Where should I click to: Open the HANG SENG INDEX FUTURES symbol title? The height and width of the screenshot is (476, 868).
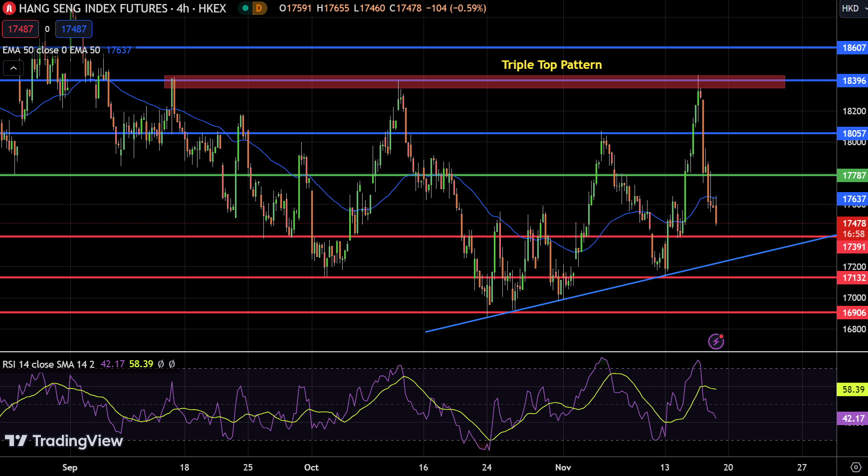[93, 8]
